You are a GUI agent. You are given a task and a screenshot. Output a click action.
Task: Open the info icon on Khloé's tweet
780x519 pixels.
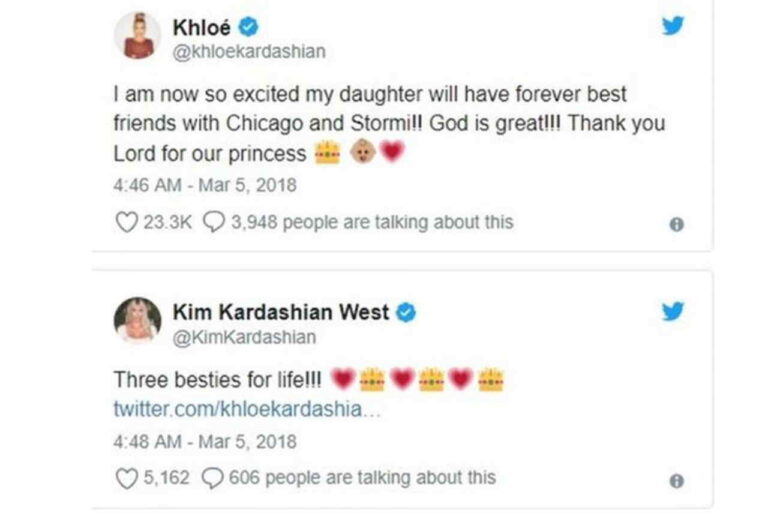tap(676, 224)
